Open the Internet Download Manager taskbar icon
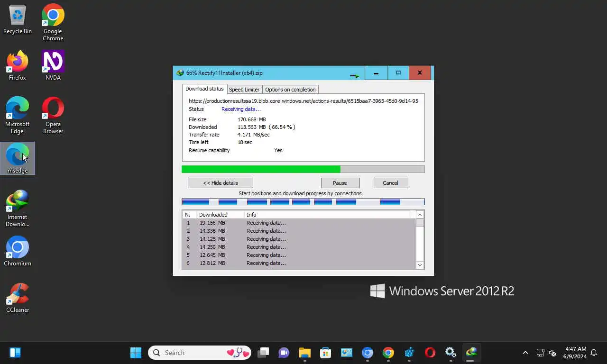The width and height of the screenshot is (607, 364). [x=471, y=353]
